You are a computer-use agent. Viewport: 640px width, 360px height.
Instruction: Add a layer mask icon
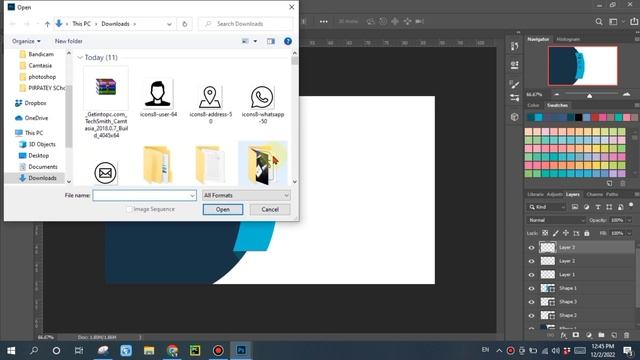point(576,335)
